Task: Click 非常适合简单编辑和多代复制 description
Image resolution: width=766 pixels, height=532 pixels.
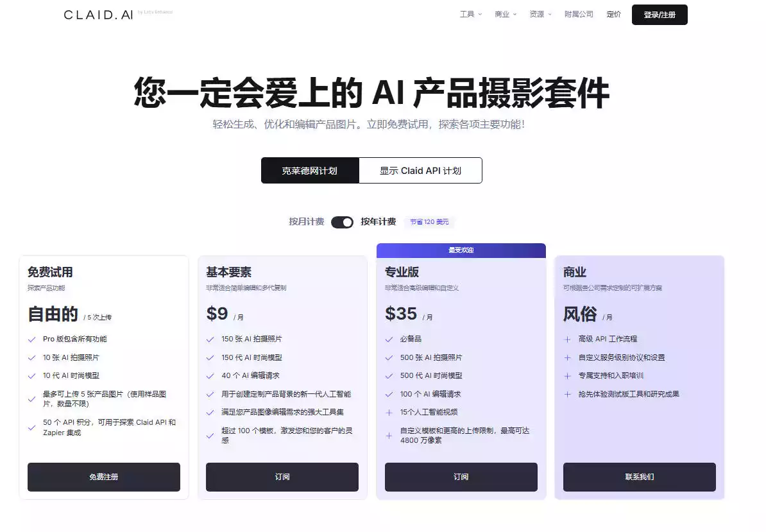Action: 246,287
